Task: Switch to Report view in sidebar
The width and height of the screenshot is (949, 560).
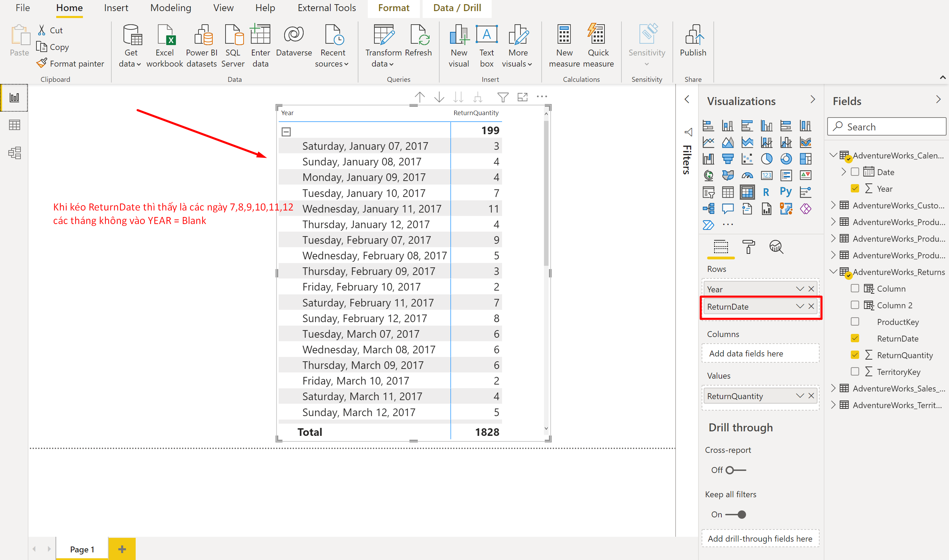Action: click(x=14, y=98)
